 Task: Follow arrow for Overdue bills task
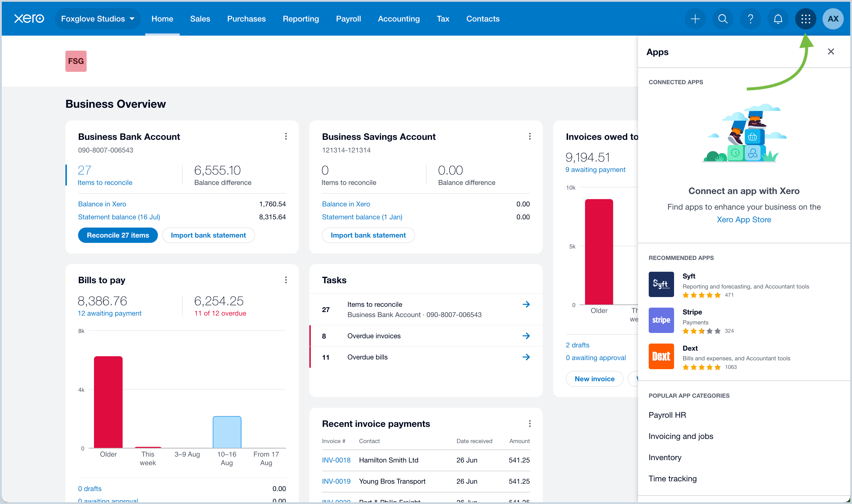526,357
